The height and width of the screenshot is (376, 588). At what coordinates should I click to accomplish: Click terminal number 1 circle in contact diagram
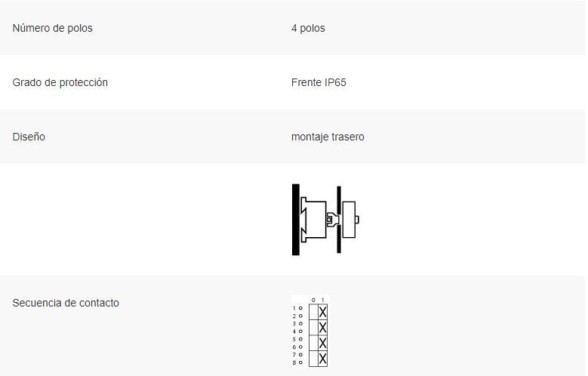click(x=300, y=308)
